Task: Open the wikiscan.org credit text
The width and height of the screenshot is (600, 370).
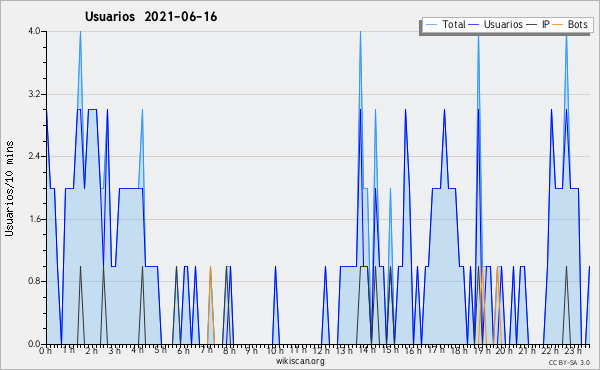Action: [300, 361]
